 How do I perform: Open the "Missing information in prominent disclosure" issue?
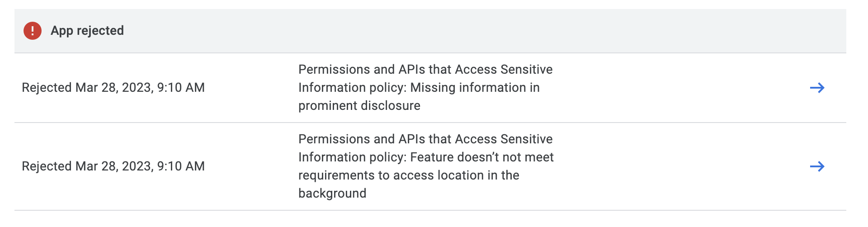[425, 88]
